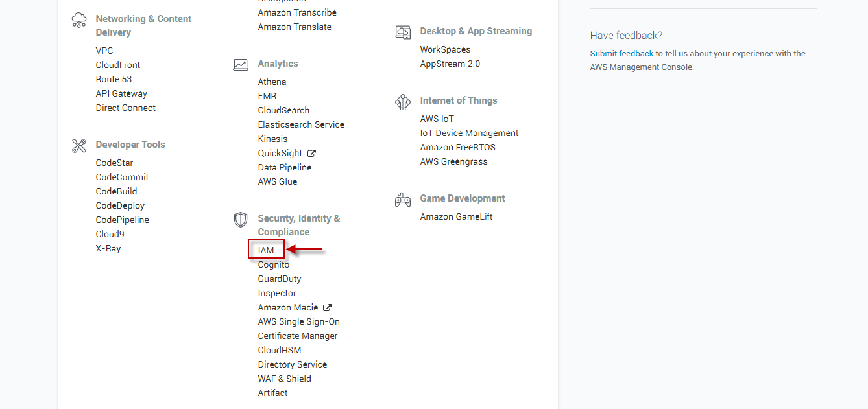The height and width of the screenshot is (409, 868).
Task: Open Amazon FreeRTOS
Action: click(458, 147)
